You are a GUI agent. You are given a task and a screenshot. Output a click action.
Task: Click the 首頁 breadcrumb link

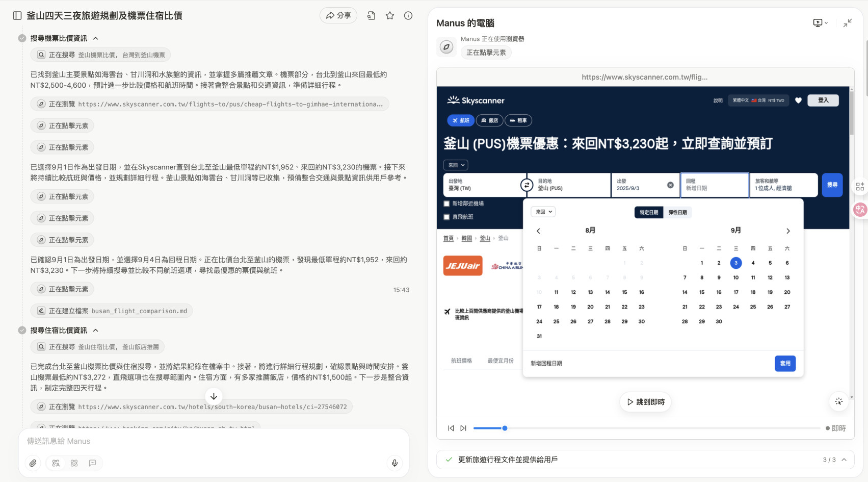[x=449, y=238]
